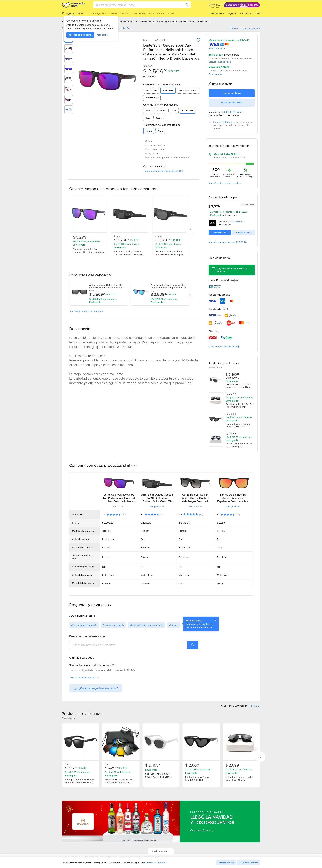Click Ayuda in the top navigation

171,13
